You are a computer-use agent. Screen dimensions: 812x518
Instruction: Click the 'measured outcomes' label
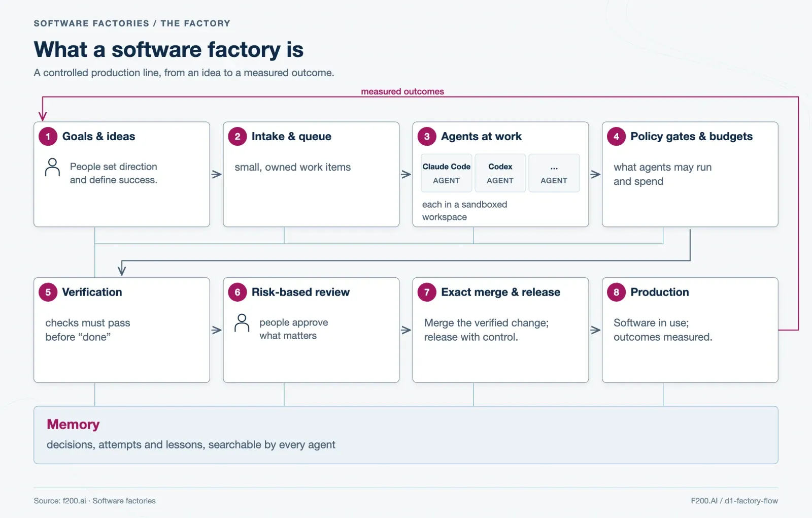[402, 91]
